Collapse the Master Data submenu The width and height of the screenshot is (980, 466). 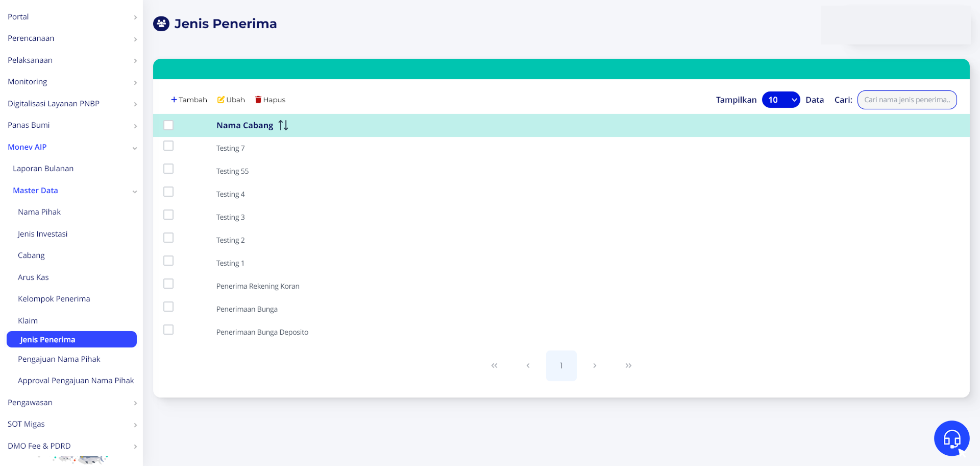[x=74, y=191]
